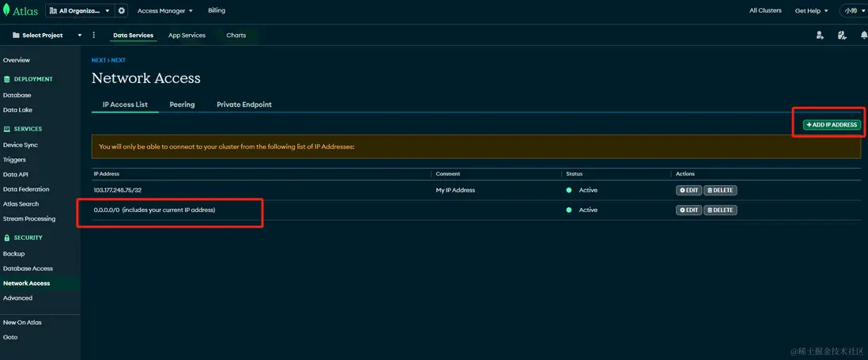Open the notifications bell icon

click(863, 36)
